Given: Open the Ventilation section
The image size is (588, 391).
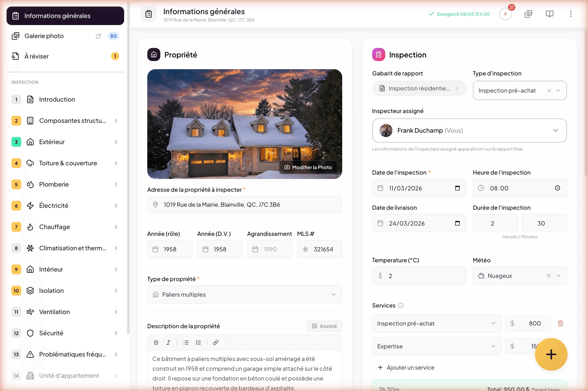Looking at the screenshot, I should pos(65,312).
